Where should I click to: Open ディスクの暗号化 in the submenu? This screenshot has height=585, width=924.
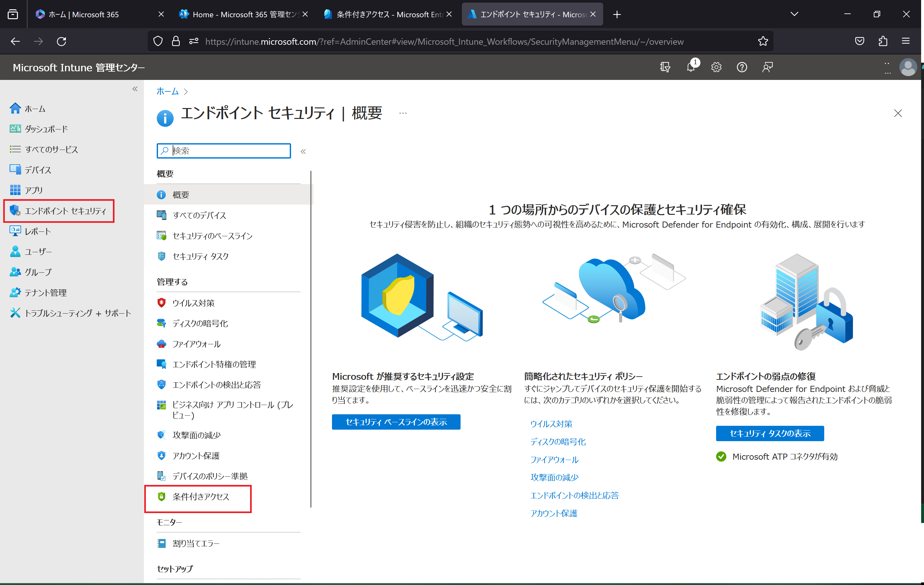192,323
